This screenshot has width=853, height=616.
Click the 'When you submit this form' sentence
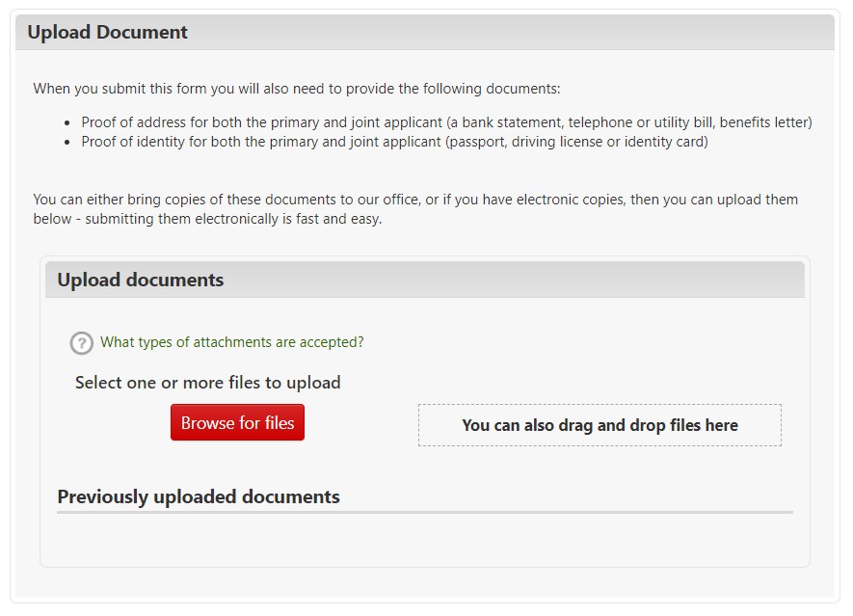297,89
